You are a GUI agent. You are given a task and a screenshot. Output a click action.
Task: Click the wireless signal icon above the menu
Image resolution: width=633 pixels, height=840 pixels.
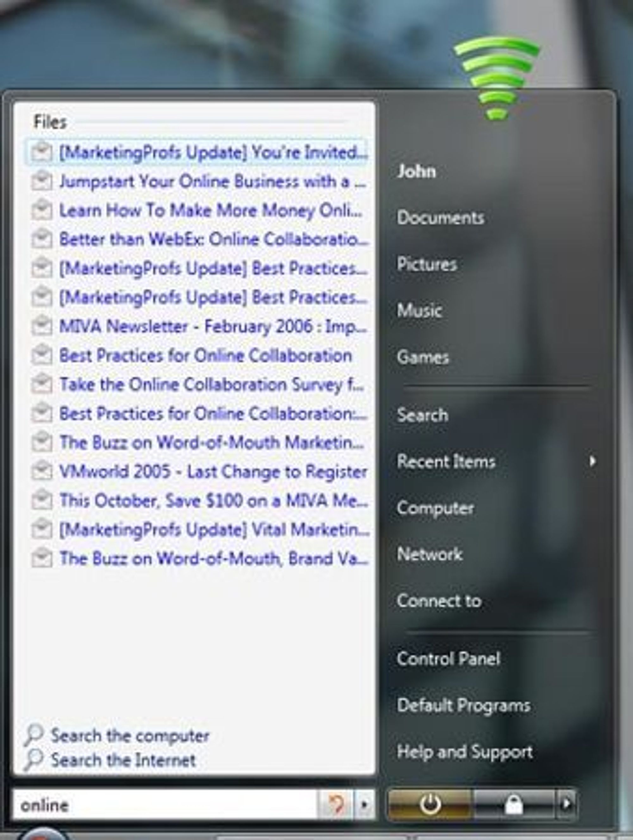pyautogui.click(x=497, y=78)
